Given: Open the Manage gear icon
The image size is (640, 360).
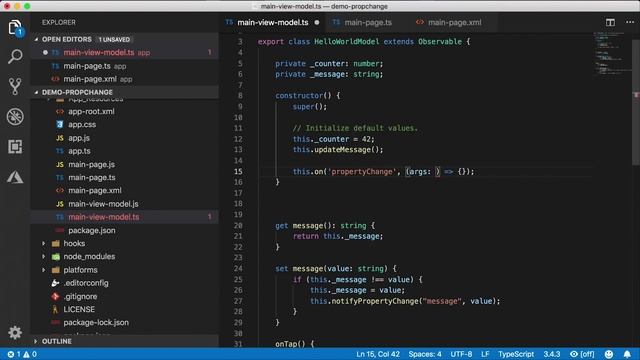Looking at the screenshot, I should coord(15,332).
